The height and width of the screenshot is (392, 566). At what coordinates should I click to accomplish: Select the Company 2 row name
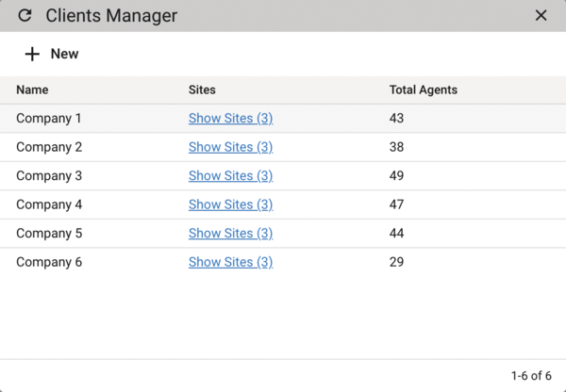49,147
